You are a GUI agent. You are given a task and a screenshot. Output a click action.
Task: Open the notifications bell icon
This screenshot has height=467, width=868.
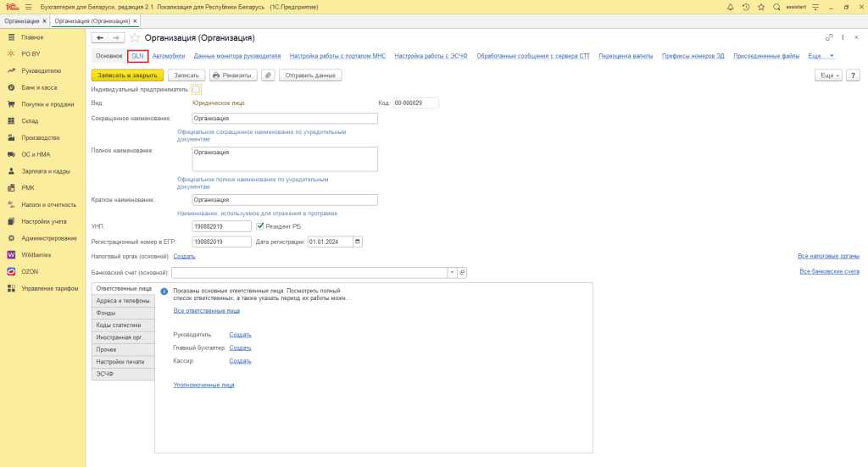click(731, 7)
